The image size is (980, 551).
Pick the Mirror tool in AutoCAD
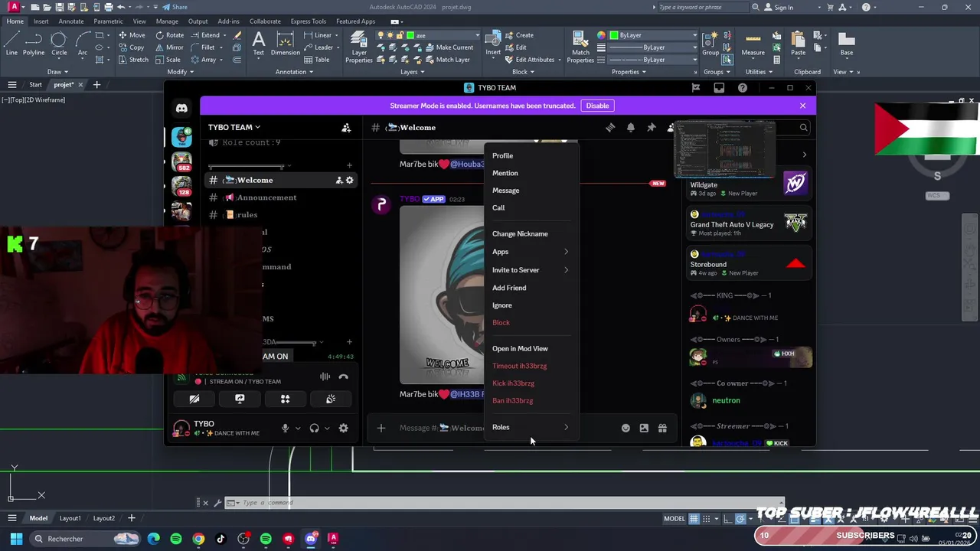click(169, 47)
